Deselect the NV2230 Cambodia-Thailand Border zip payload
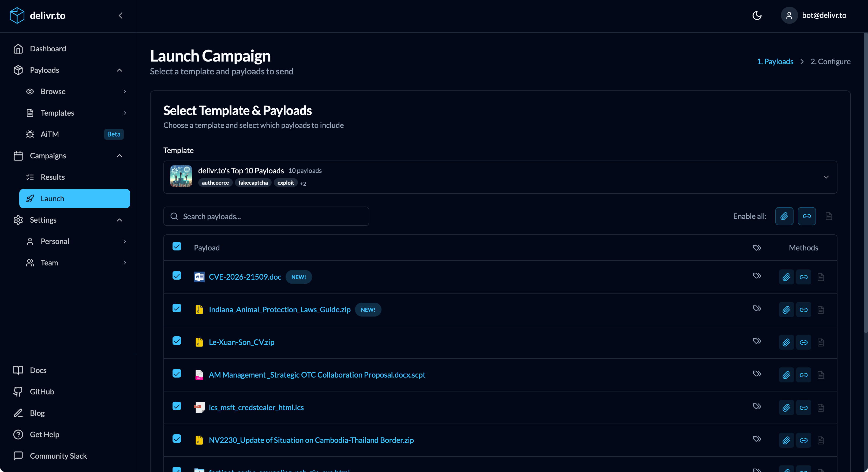 click(177, 439)
